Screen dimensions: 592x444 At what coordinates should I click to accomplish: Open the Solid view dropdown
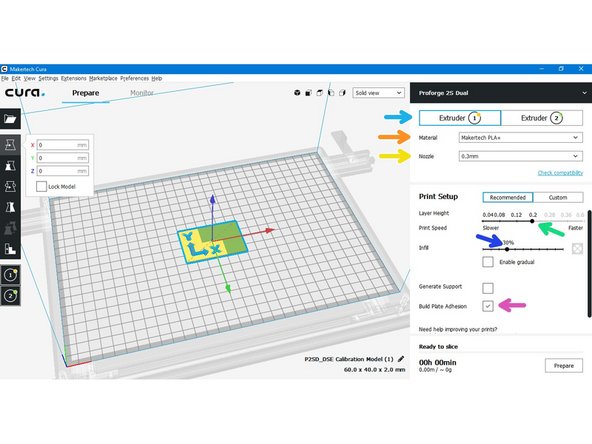pos(378,93)
